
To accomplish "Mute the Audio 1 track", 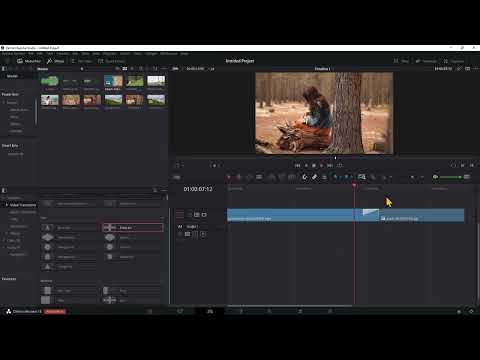I will pos(203,234).
